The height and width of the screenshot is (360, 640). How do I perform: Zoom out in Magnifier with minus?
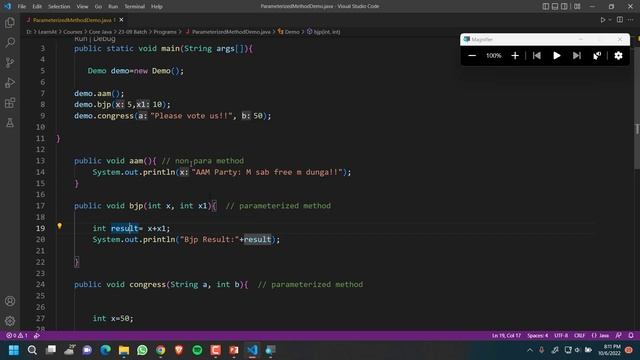coord(472,56)
